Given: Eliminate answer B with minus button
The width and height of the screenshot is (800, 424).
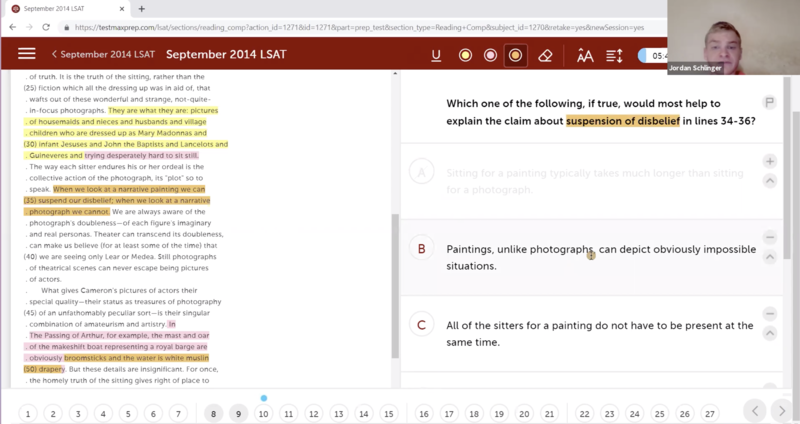Looking at the screenshot, I should pos(769,237).
